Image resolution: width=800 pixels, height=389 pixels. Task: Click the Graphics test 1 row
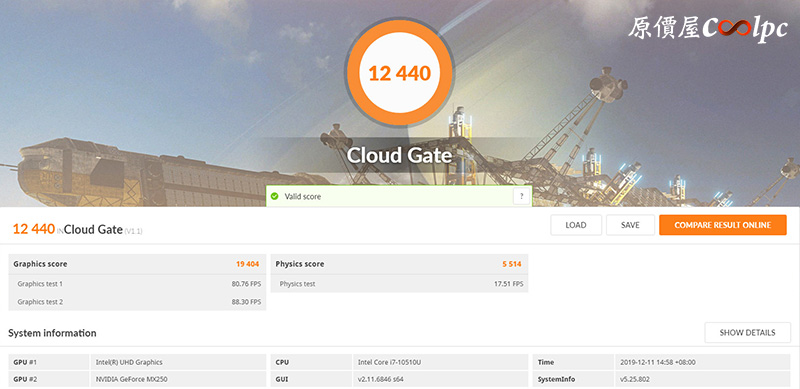point(137,283)
